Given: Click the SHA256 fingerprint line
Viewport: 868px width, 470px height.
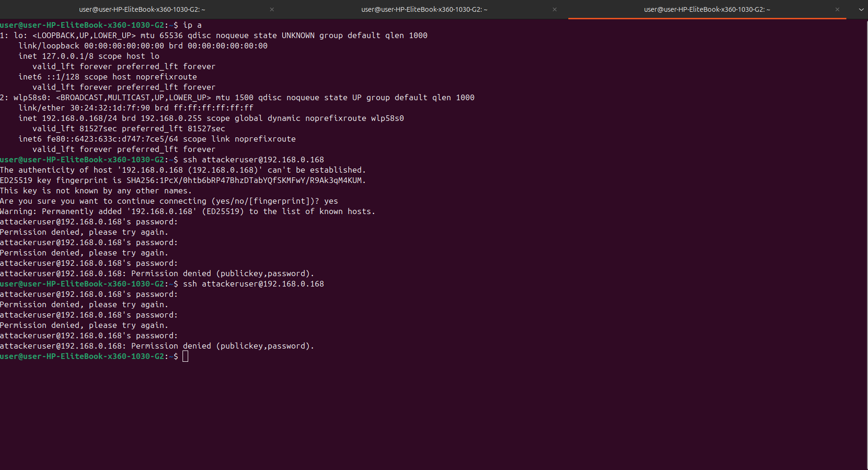Looking at the screenshot, I should tap(183, 180).
